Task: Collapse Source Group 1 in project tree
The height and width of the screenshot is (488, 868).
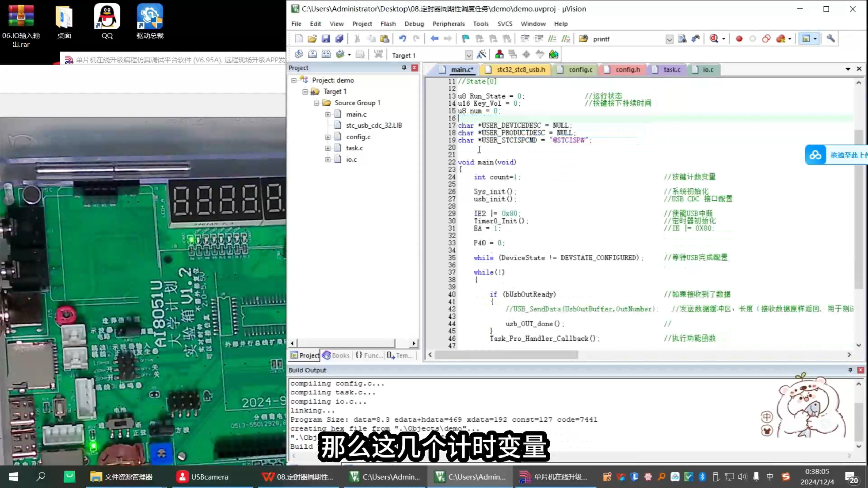Action: tap(316, 103)
